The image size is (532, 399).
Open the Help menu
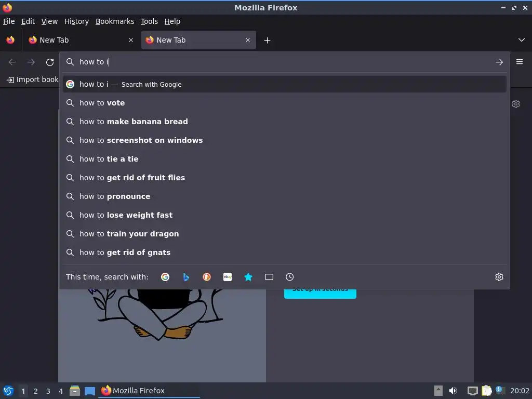[x=172, y=21]
